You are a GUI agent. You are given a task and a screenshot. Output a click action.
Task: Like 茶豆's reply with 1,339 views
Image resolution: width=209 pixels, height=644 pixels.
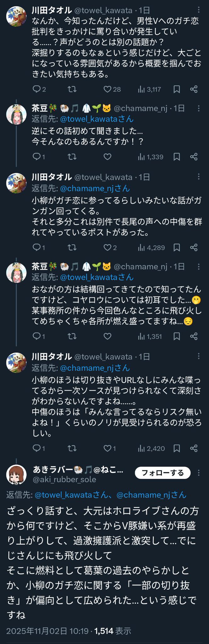point(107,157)
